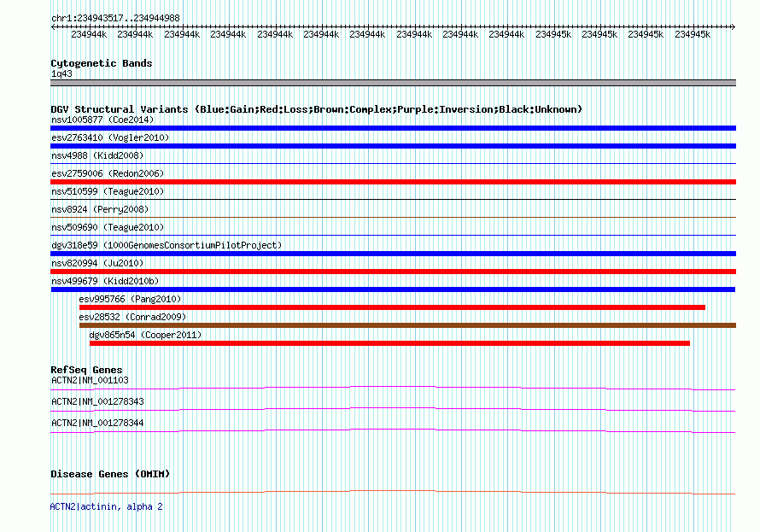Open ACTN2|NM_001103 transcript label
Viewport: 760px width, 532px height.
click(90, 380)
